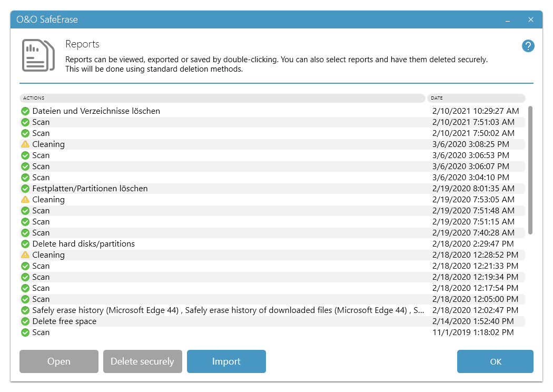Click the Import button
The width and height of the screenshot is (553, 392).
click(x=226, y=361)
